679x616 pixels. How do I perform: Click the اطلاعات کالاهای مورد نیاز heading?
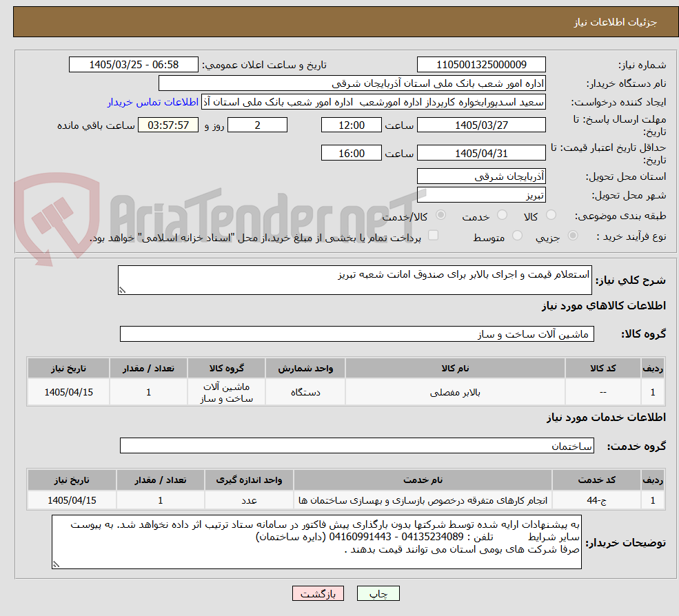click(x=604, y=306)
